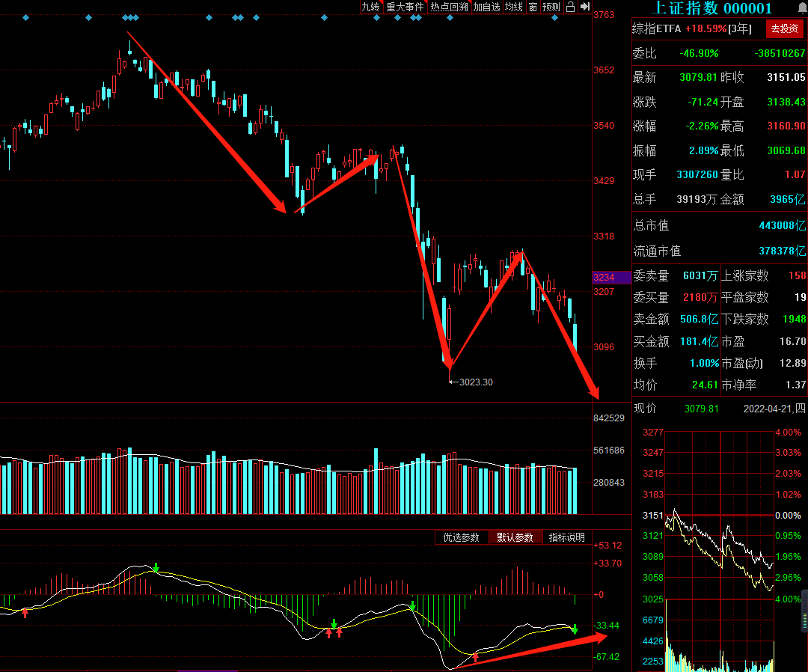Screen dimensions: 808x672
Task: Click the 卖金额 value 506.8亿
Action: pos(700,319)
